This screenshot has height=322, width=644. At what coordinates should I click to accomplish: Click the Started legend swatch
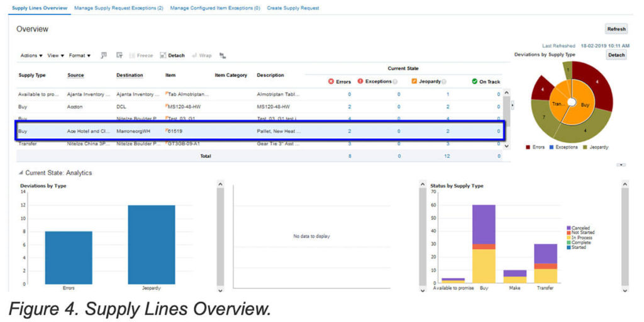point(569,248)
